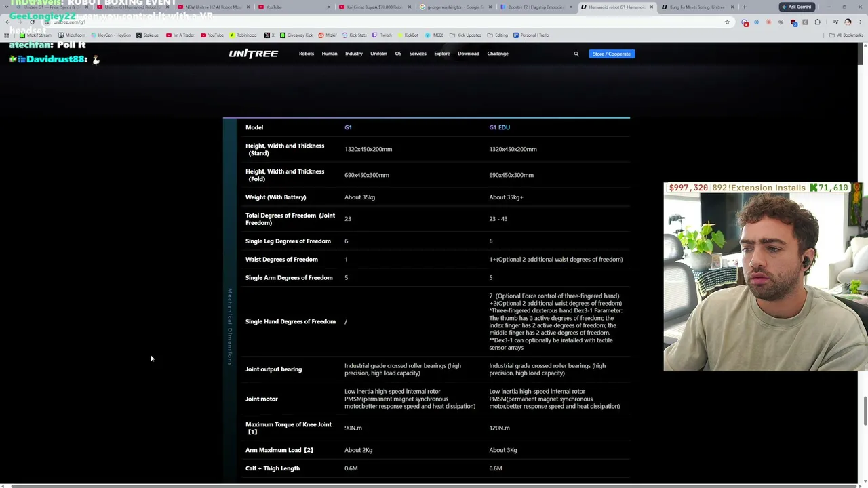The width and height of the screenshot is (868, 488).
Task: Click the Unitree logo
Action: pyautogui.click(x=253, y=54)
